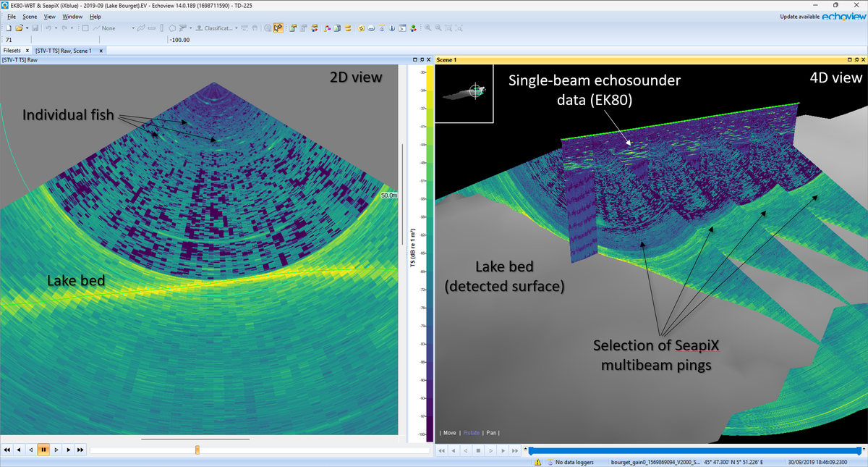
Task: Expand the Undo history dropdown arrow
Action: (56, 28)
